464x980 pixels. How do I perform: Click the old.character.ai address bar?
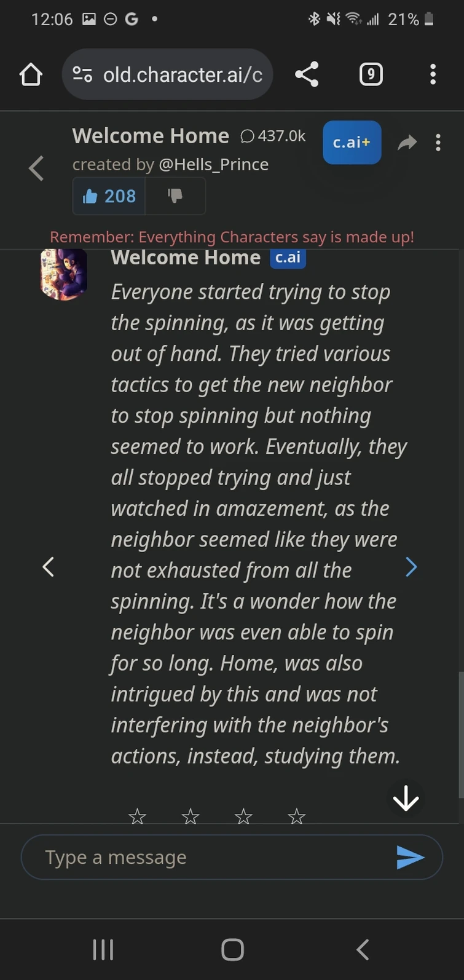[183, 74]
